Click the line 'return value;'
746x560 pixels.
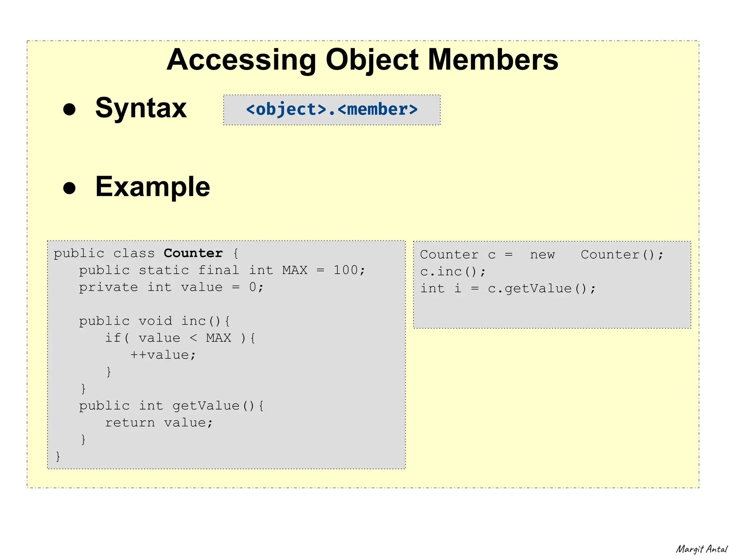159,423
